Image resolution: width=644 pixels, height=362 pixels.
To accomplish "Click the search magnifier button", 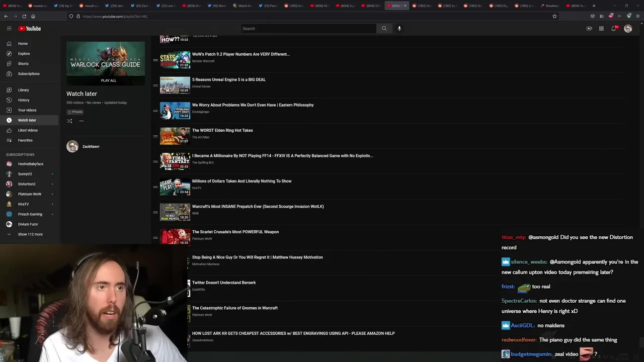I will (x=384, y=29).
